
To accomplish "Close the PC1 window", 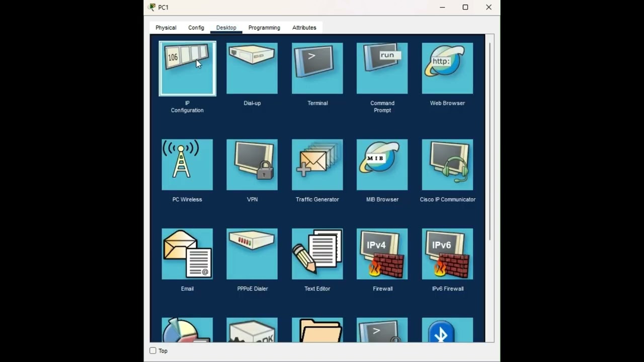I will [489, 7].
